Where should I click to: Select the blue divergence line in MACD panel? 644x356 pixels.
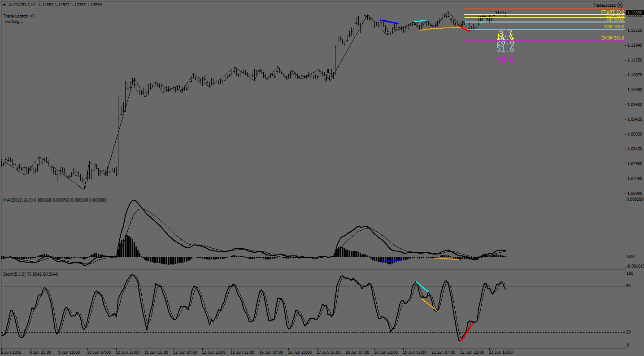pos(391,261)
